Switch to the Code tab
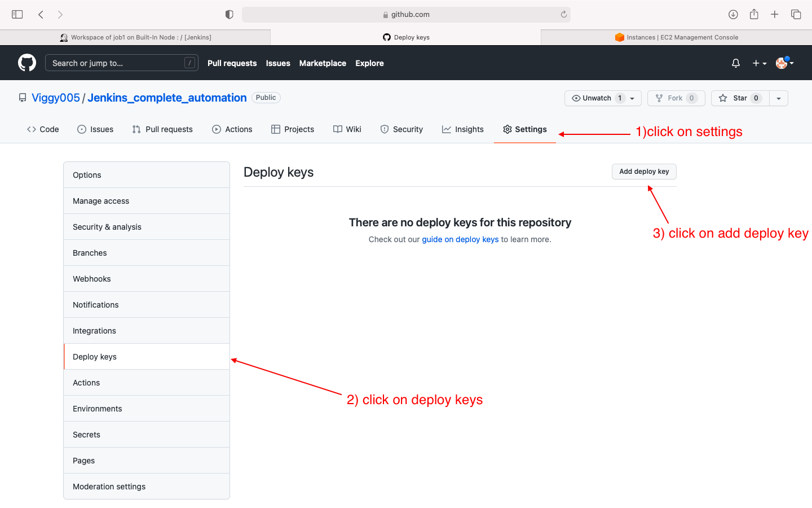Image resolution: width=812 pixels, height=508 pixels. [x=43, y=129]
